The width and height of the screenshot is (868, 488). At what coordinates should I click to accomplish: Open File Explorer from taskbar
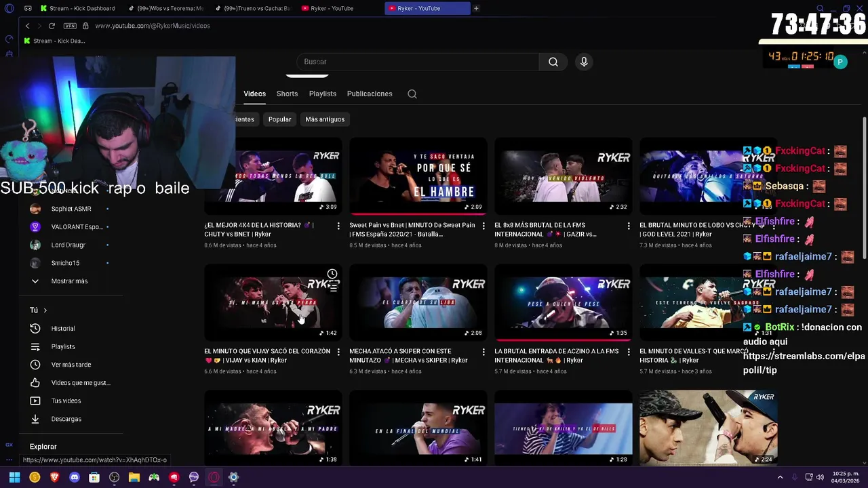(x=134, y=477)
